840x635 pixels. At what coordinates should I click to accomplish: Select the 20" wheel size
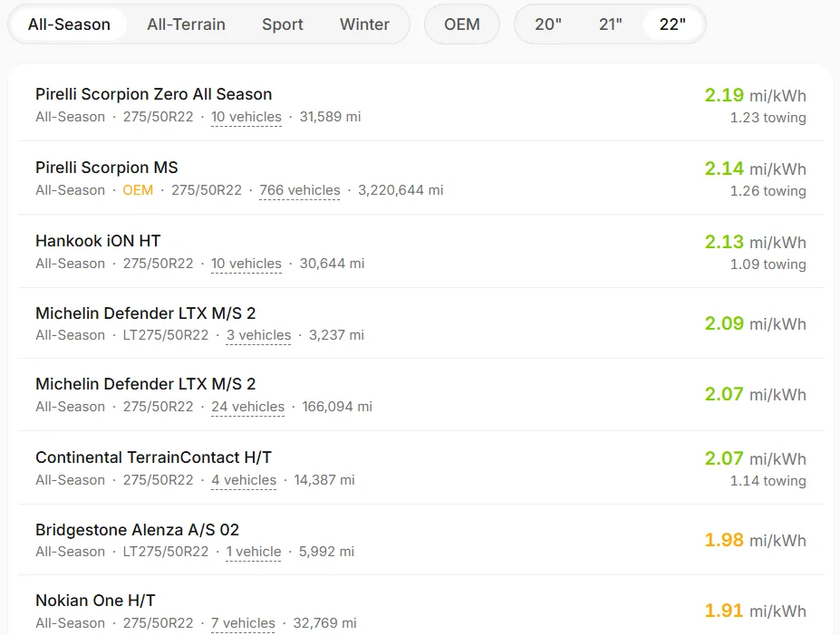548,24
